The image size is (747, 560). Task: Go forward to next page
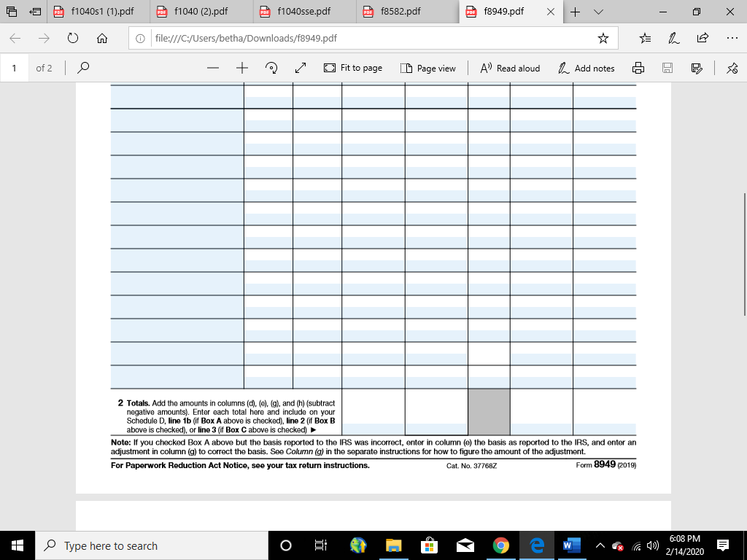[x=44, y=38]
